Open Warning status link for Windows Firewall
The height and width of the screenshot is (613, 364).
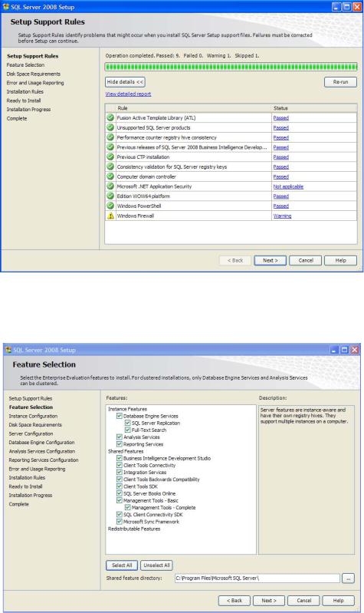click(282, 216)
